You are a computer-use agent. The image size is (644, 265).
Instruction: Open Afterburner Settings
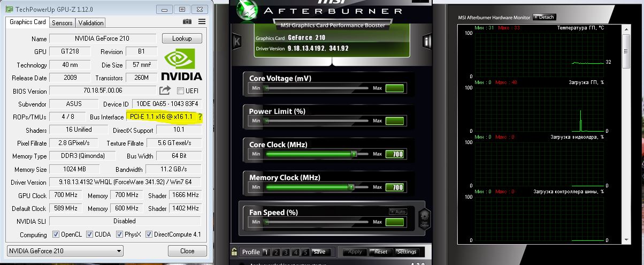pyautogui.click(x=407, y=252)
